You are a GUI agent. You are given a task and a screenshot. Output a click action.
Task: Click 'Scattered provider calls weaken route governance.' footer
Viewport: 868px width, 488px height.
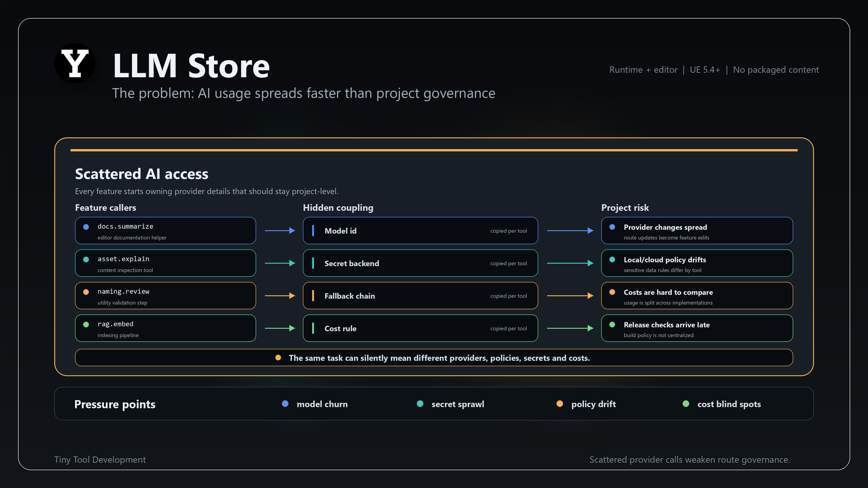(689, 460)
